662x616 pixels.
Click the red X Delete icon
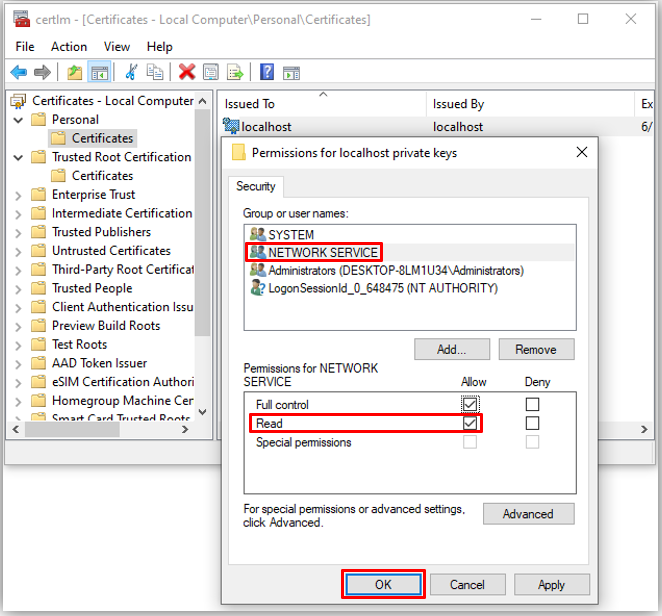coord(187,72)
